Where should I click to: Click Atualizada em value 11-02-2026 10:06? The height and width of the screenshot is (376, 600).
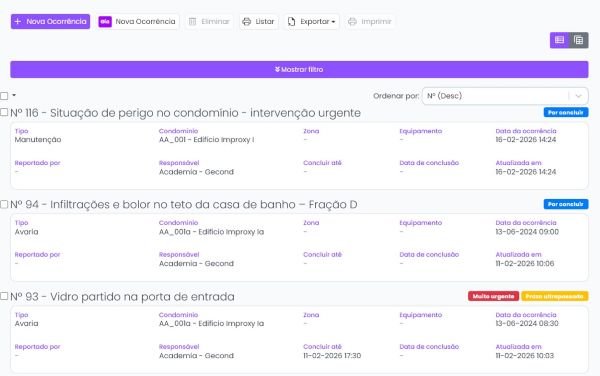(x=525, y=264)
